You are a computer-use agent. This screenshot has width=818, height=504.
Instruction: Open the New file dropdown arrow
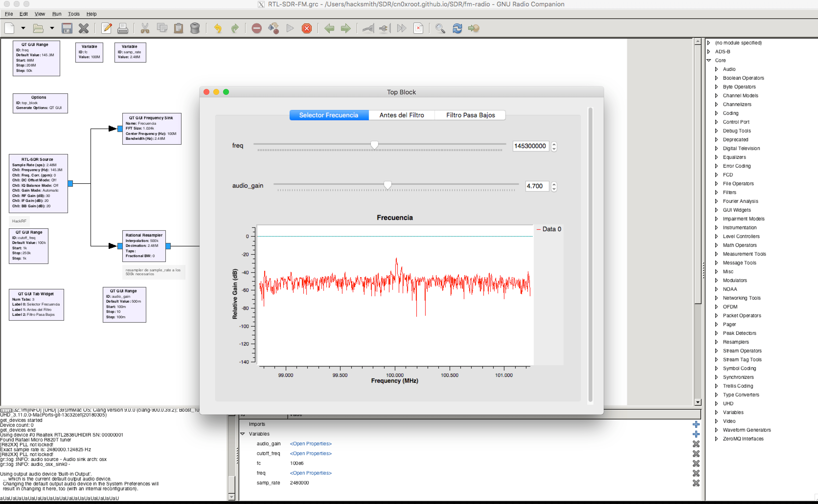(x=23, y=28)
